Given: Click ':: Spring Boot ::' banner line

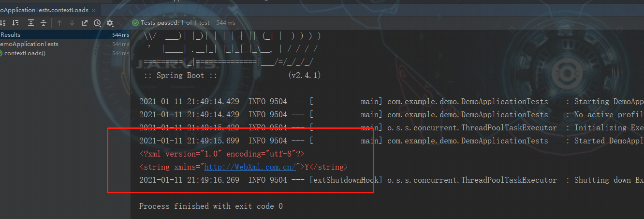Looking at the screenshot, I should [x=180, y=76].
